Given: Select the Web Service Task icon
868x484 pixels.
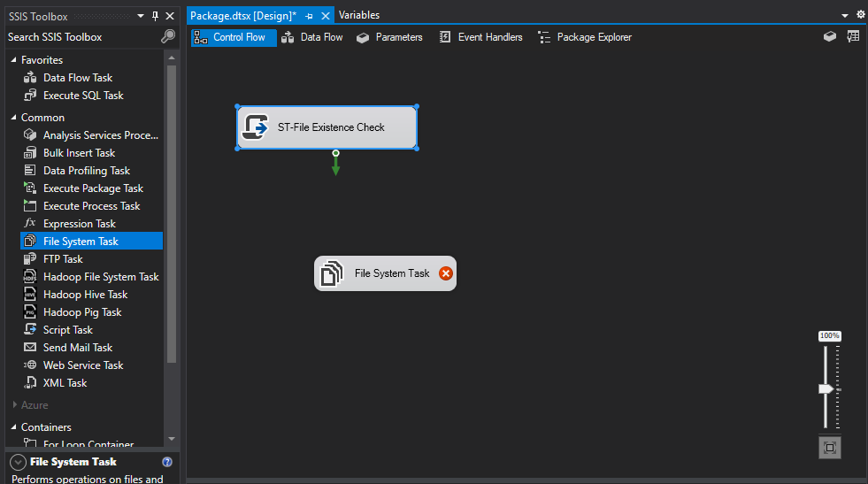Looking at the screenshot, I should [30, 365].
